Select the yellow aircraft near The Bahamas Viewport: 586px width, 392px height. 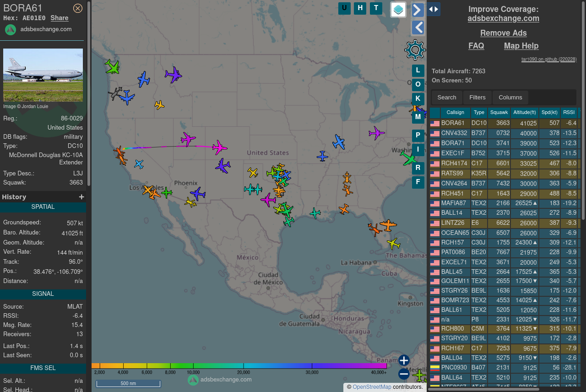point(393,243)
